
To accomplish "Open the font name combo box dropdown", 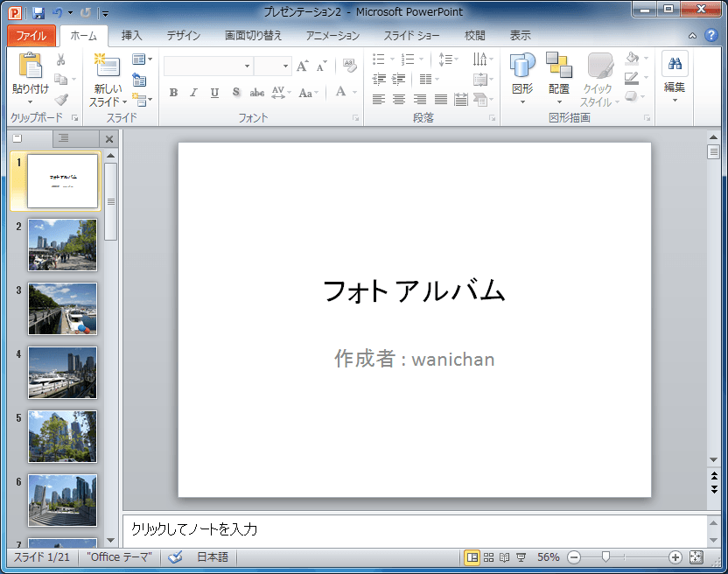I will click(247, 66).
